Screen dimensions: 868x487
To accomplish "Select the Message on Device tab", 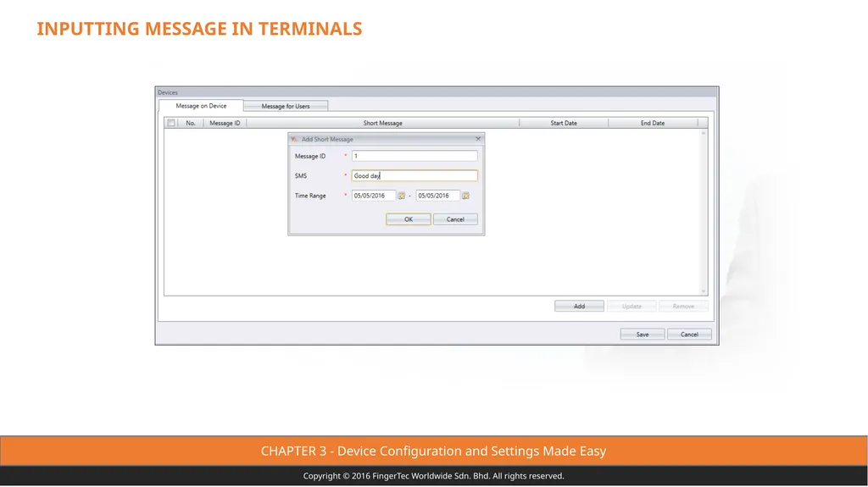I will pyautogui.click(x=201, y=106).
